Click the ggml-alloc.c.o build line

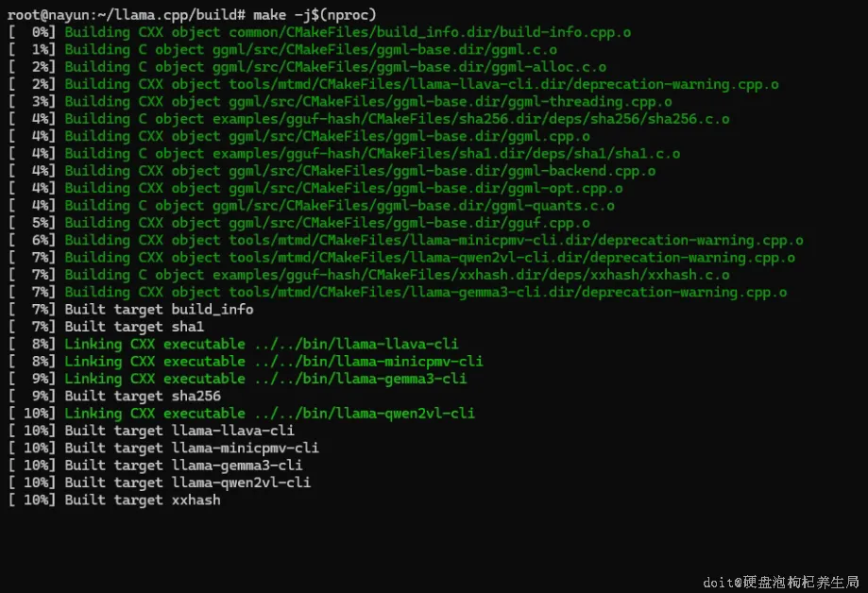[x=335, y=67]
